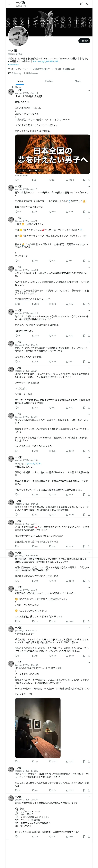
Task: Open search from the profile header
Action: [88, 4]
